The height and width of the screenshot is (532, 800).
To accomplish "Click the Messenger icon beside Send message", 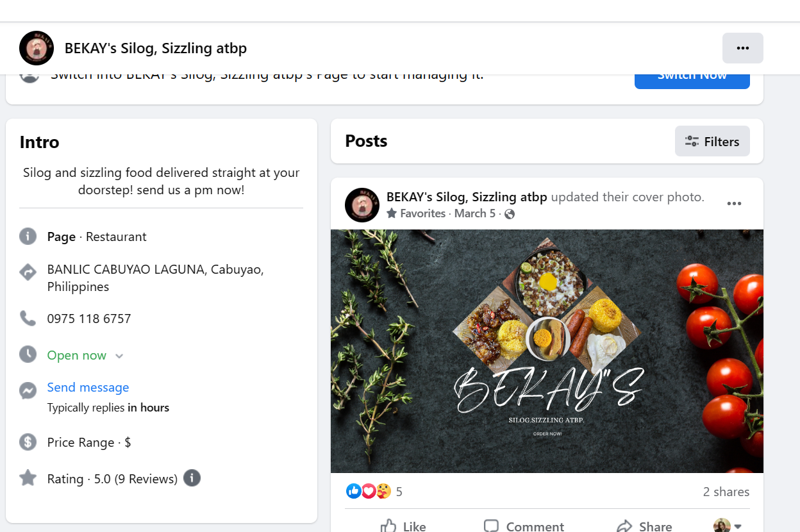I will coord(28,390).
